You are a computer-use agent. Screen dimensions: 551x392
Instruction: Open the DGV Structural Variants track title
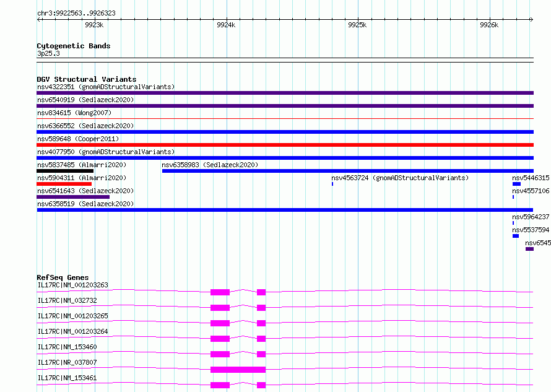coord(87,79)
